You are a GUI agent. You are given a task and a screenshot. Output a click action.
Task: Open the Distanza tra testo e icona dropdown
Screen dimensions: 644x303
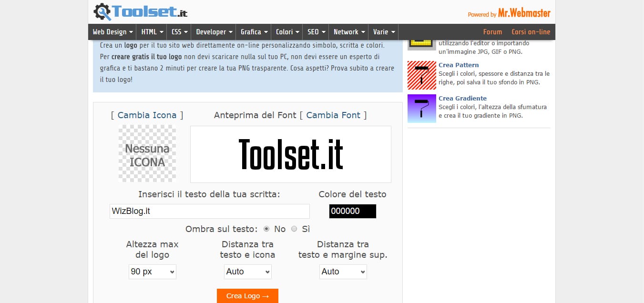(x=247, y=272)
